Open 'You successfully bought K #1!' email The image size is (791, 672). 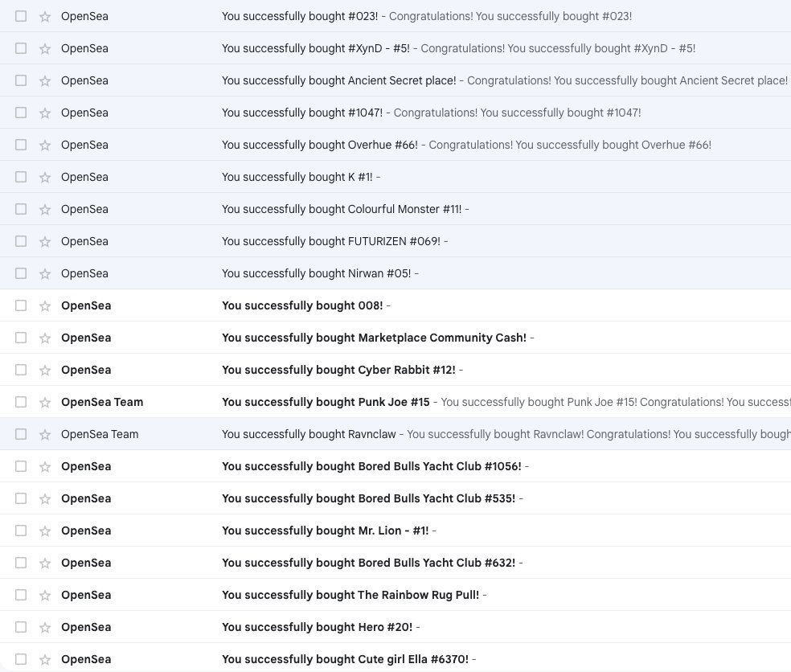tap(297, 177)
